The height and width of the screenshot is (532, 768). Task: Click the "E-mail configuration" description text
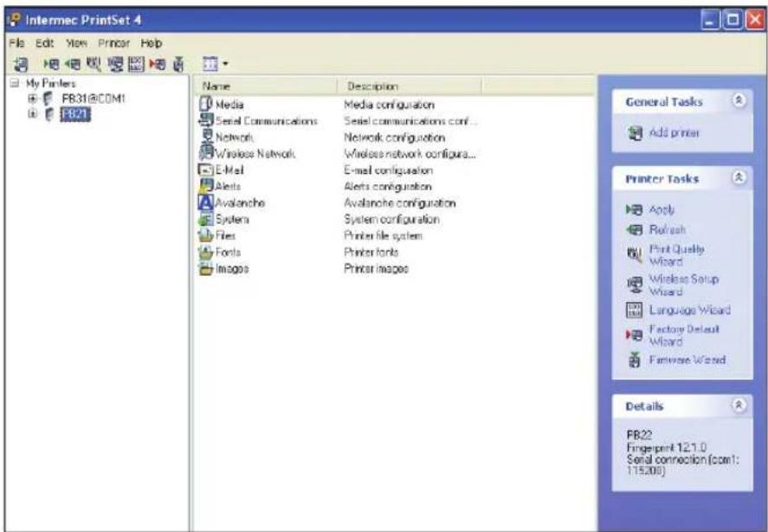pos(389,170)
